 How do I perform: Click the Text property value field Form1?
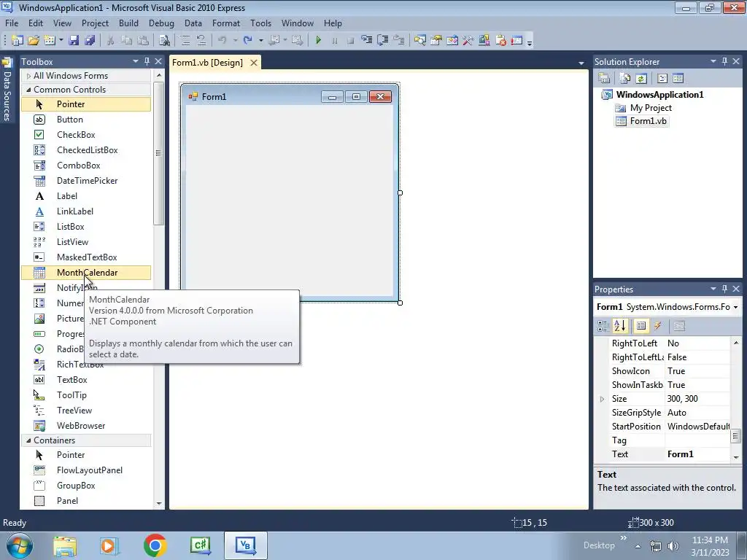(697, 454)
